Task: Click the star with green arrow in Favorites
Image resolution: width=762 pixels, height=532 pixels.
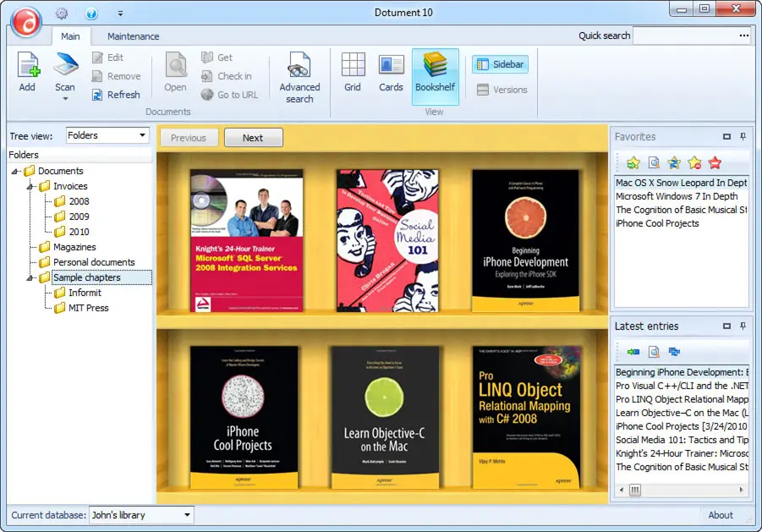Action: (633, 162)
